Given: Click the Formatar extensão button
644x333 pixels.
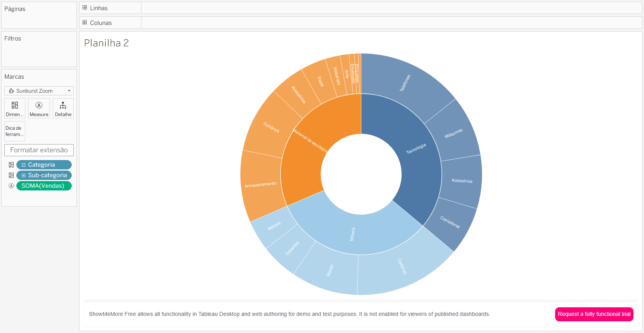Looking at the screenshot, I should (39, 150).
